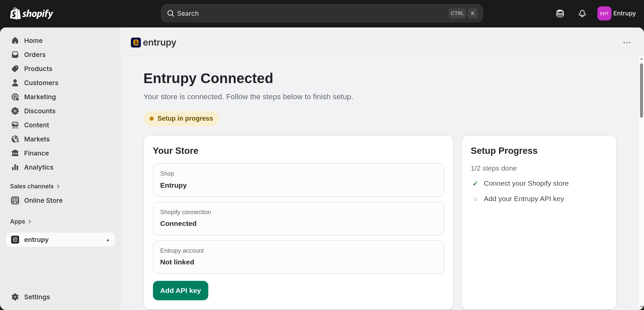
Task: Click the Home icon in sidebar
Action: point(15,41)
